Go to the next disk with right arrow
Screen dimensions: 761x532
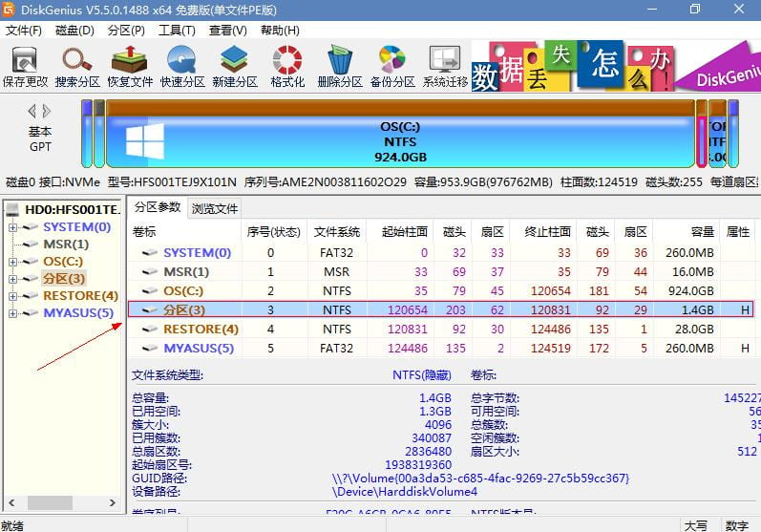click(47, 111)
